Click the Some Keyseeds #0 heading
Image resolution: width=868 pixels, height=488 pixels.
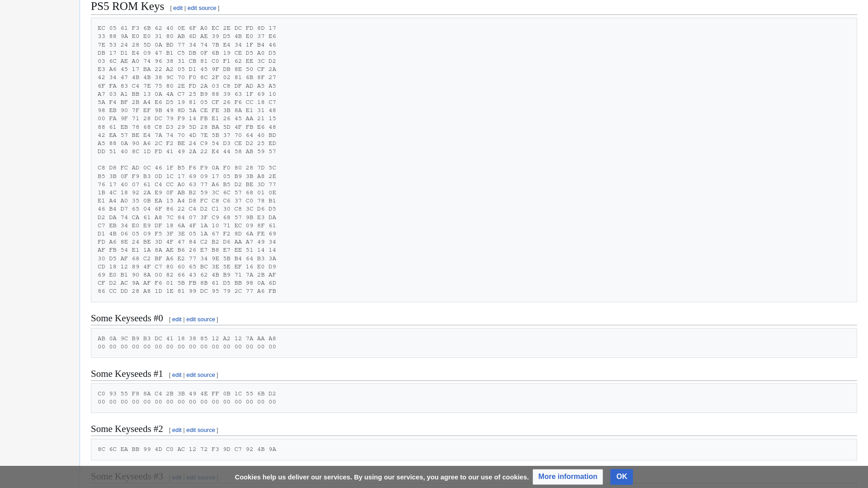point(127,319)
